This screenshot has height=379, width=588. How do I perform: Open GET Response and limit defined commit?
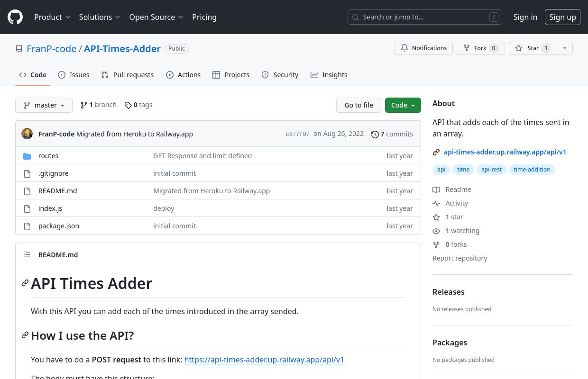[202, 156]
